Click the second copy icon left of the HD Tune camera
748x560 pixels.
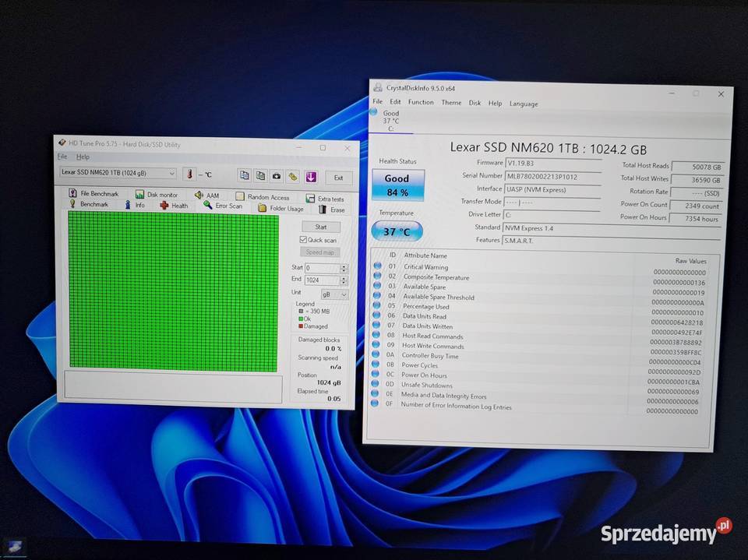tap(260, 175)
